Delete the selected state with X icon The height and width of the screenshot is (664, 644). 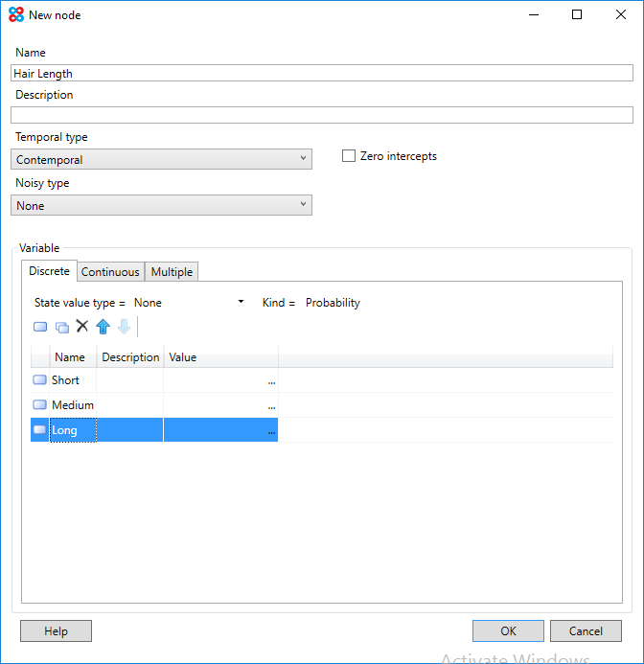[82, 326]
